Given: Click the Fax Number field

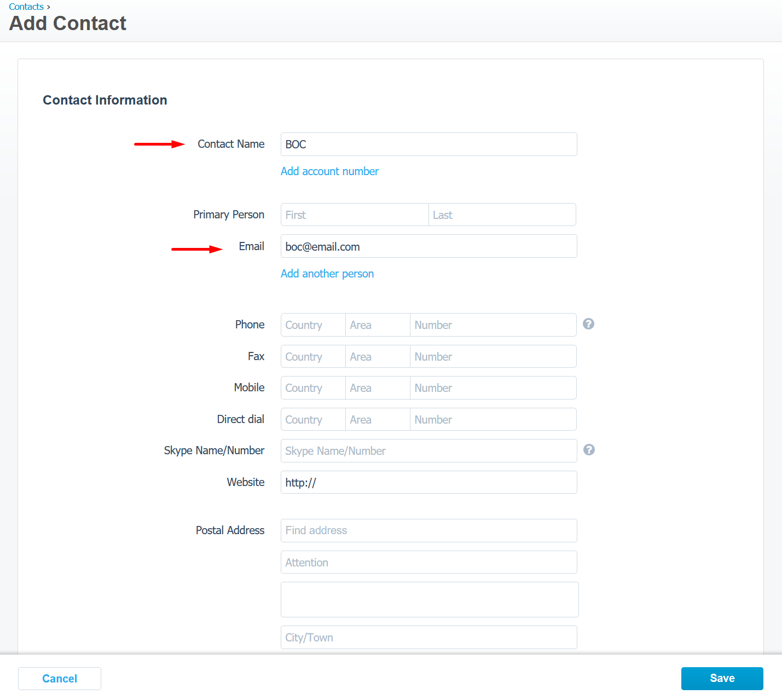Looking at the screenshot, I should [x=493, y=357].
